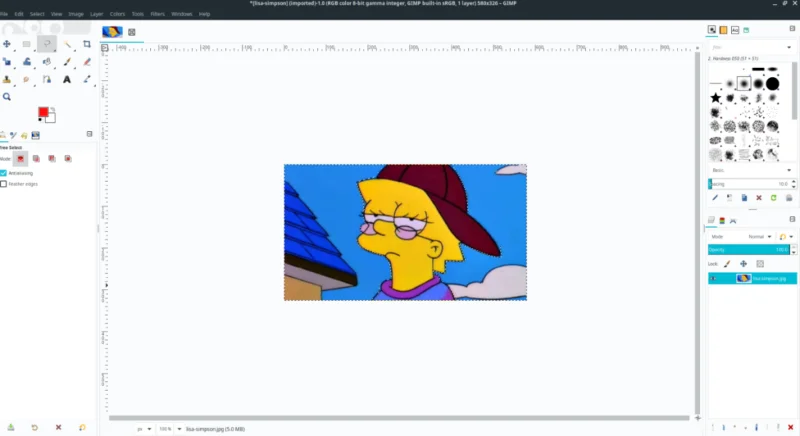
Task: Toggle the Antialiasing checkbox
Action: click(4, 173)
